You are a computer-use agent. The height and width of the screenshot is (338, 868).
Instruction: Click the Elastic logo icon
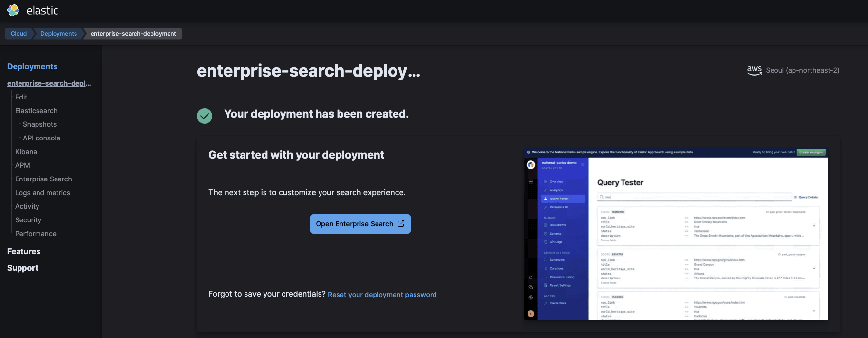pyautogui.click(x=13, y=10)
